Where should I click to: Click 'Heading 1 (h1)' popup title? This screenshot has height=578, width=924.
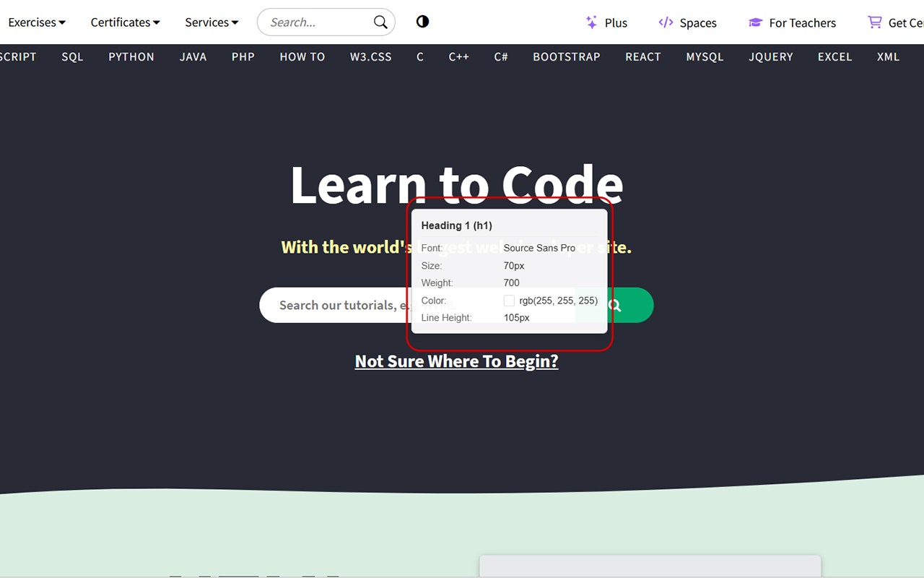(x=457, y=225)
